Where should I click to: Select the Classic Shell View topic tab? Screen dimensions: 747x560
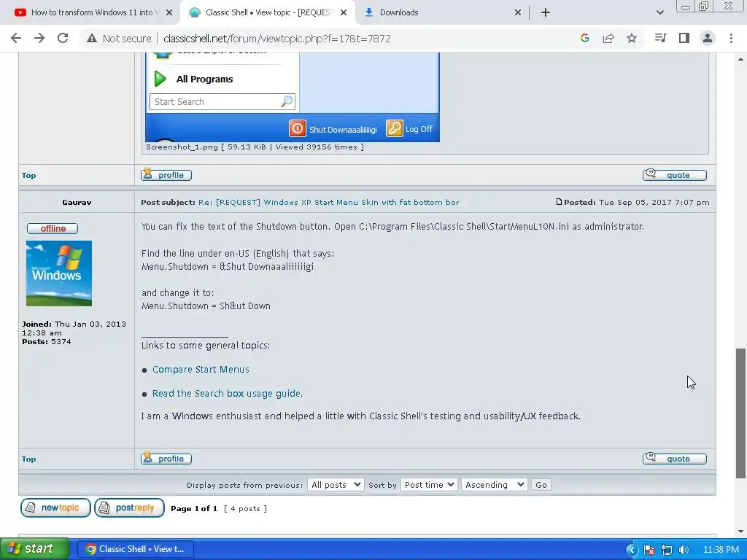[268, 13]
